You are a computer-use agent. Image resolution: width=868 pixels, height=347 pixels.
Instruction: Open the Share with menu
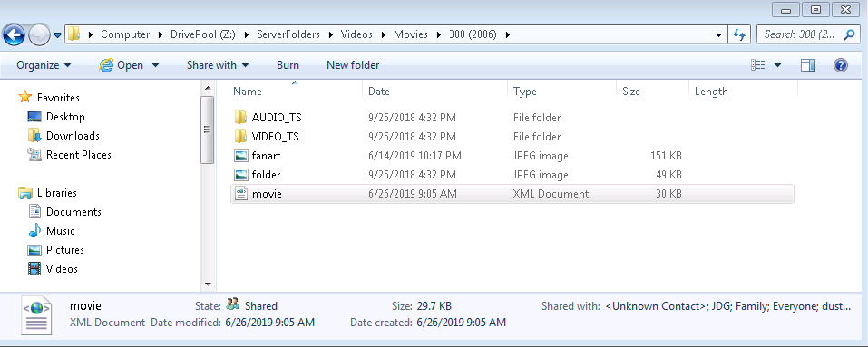pyautogui.click(x=218, y=65)
